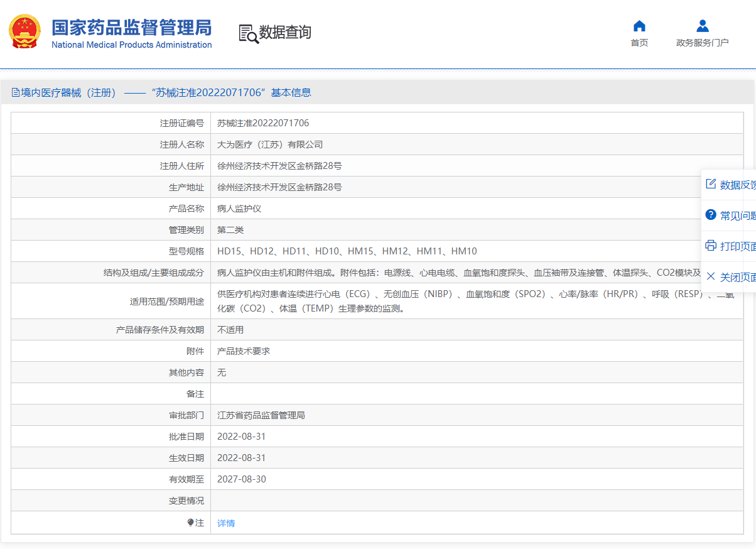Viewport: 756px width, 549px height.
Task: Select 打印页面 side menu item
Action: point(729,246)
